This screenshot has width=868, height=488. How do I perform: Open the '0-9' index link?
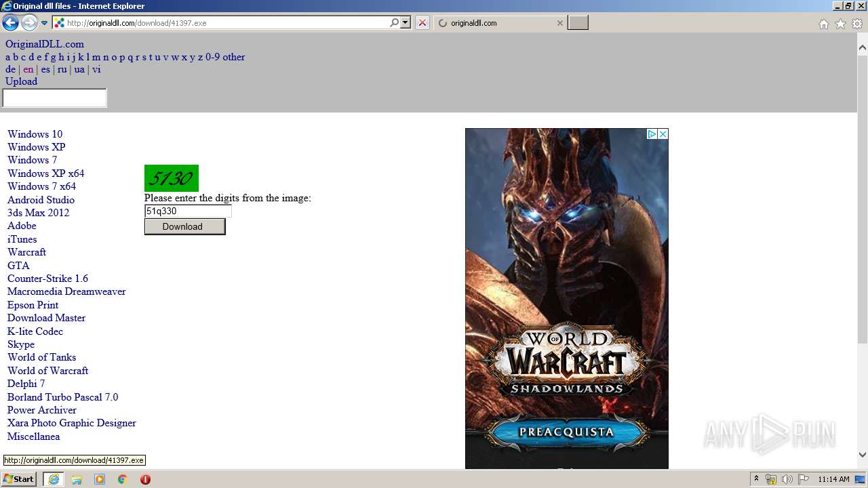tap(212, 57)
